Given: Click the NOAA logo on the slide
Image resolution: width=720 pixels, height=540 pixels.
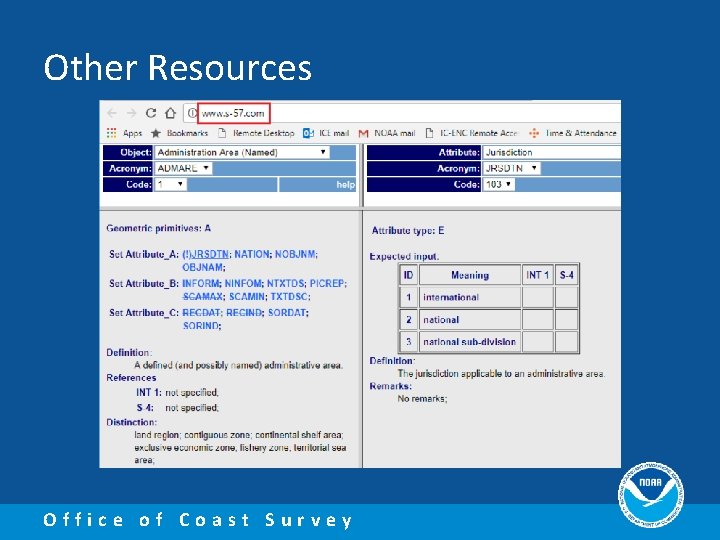Looking at the screenshot, I should tap(651, 494).
